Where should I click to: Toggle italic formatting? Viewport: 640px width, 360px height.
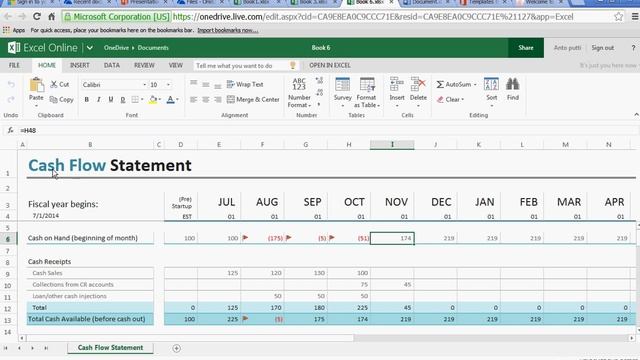point(98,99)
